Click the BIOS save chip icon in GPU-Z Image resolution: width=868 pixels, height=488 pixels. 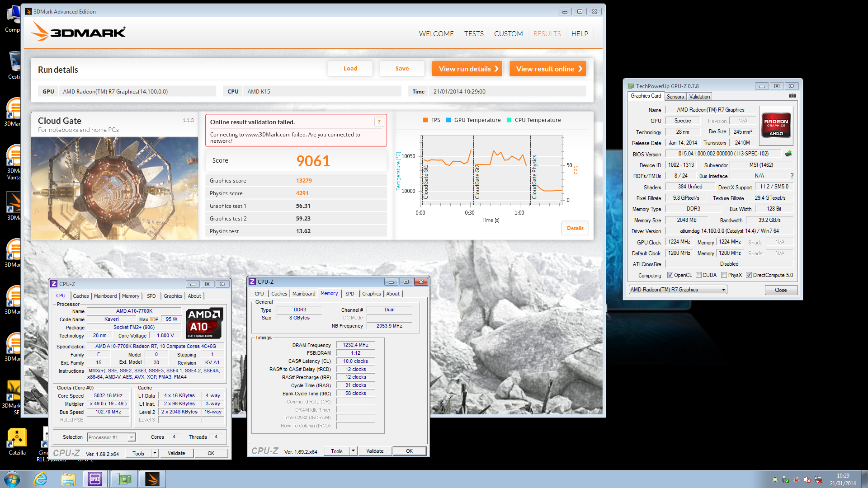[788, 154]
